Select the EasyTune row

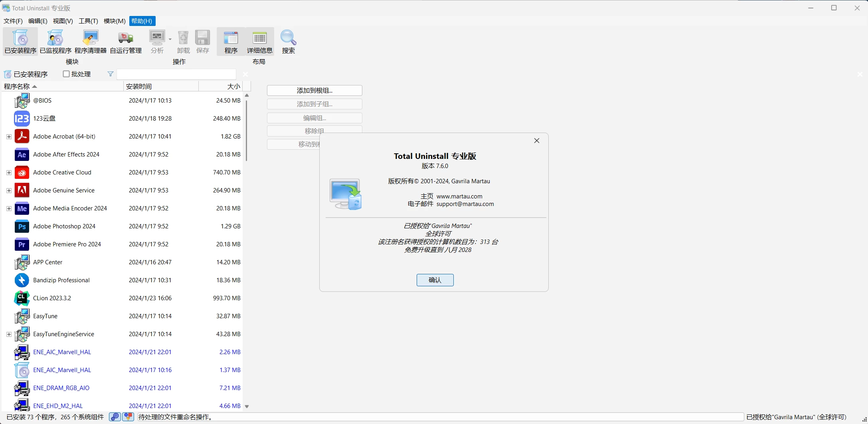[x=122, y=316]
